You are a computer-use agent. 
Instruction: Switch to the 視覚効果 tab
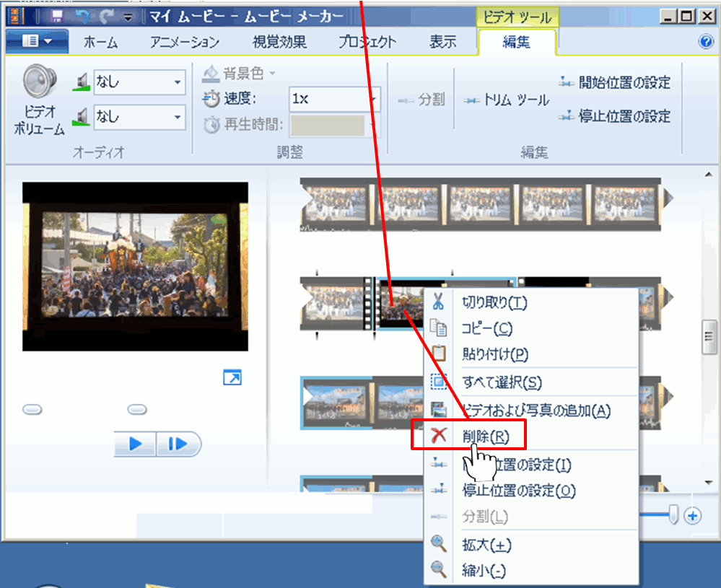279,42
